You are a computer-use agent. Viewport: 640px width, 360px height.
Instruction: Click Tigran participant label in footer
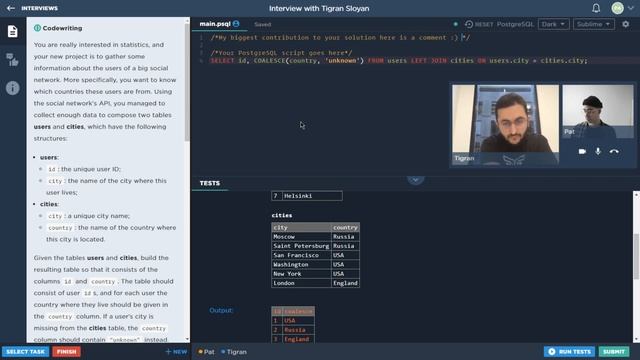(x=234, y=352)
